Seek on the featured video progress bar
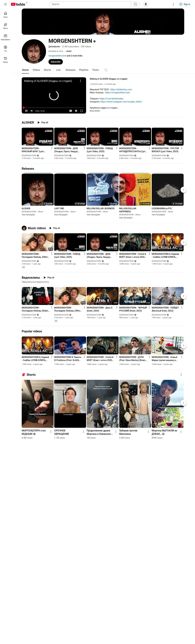 point(54,108)
